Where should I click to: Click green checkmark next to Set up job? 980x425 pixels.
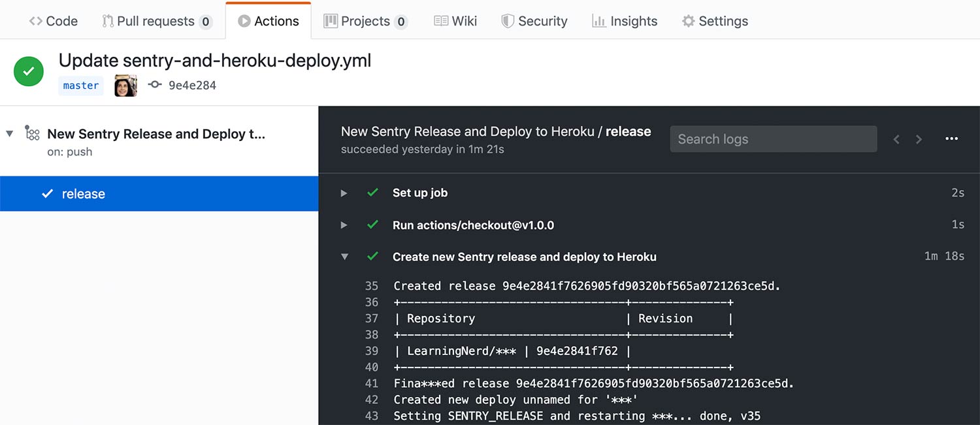click(x=372, y=193)
